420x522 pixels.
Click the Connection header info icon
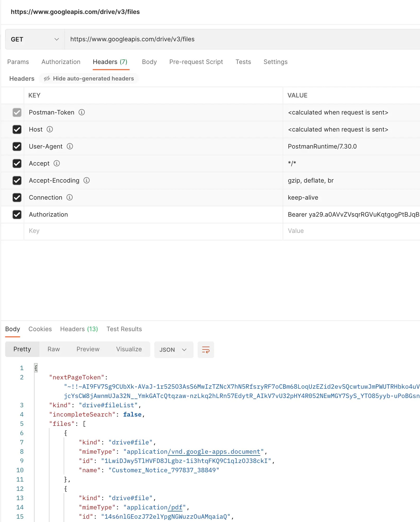point(69,197)
